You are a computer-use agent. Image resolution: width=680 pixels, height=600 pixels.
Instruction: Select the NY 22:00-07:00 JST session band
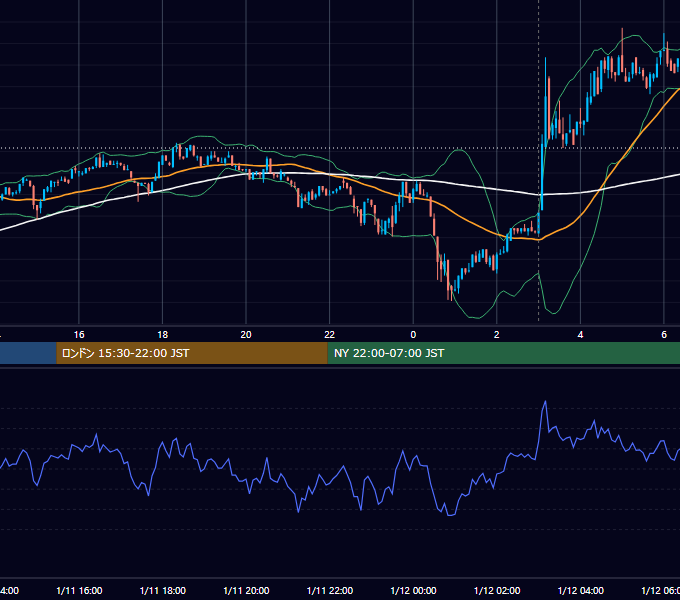[x=503, y=353]
